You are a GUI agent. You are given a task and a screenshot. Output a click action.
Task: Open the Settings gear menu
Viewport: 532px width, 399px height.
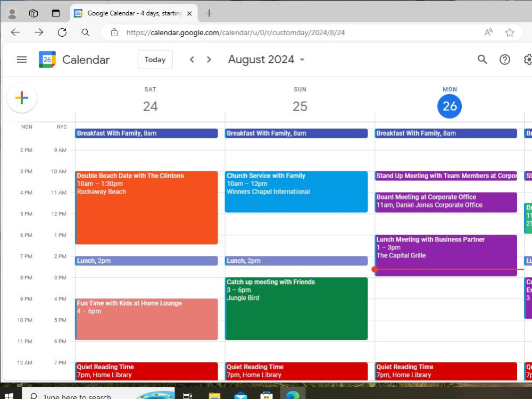point(528,60)
